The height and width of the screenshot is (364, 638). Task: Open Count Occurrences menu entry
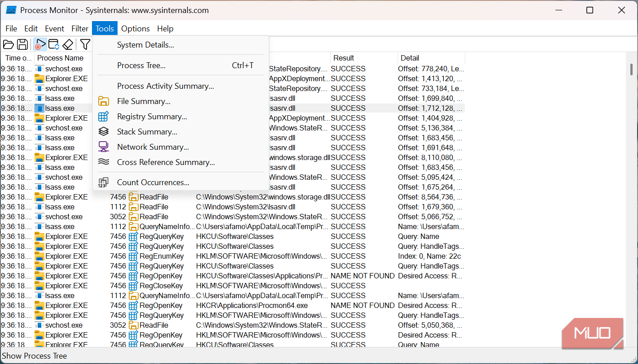(x=181, y=182)
